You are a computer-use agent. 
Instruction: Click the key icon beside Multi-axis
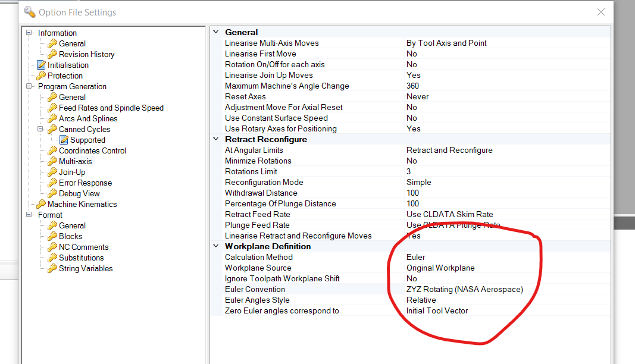coord(52,161)
